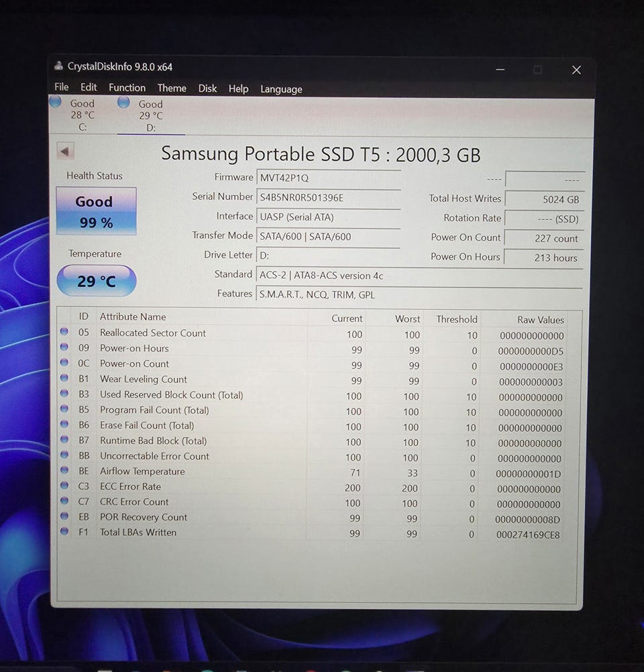
Task: Open the Edit menu
Action: tap(89, 87)
